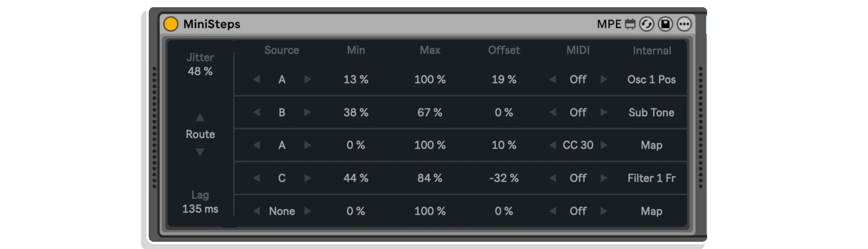
Task: Click the Osc 1 Pos internal target
Action: tap(651, 80)
